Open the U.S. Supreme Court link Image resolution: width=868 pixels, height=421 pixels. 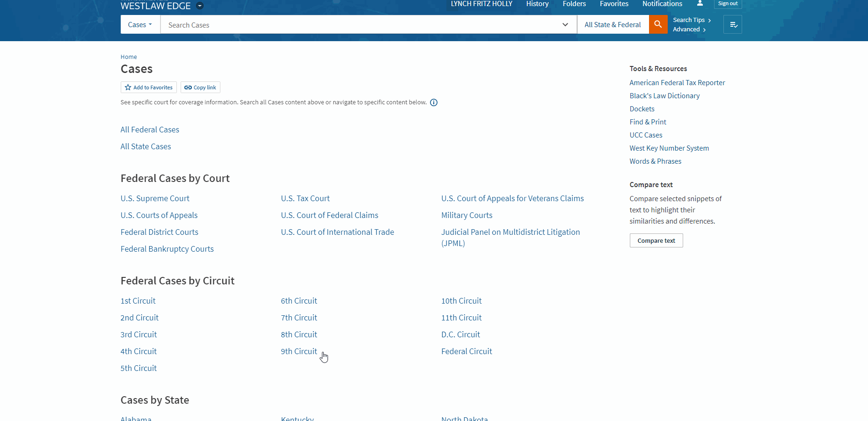pyautogui.click(x=155, y=198)
